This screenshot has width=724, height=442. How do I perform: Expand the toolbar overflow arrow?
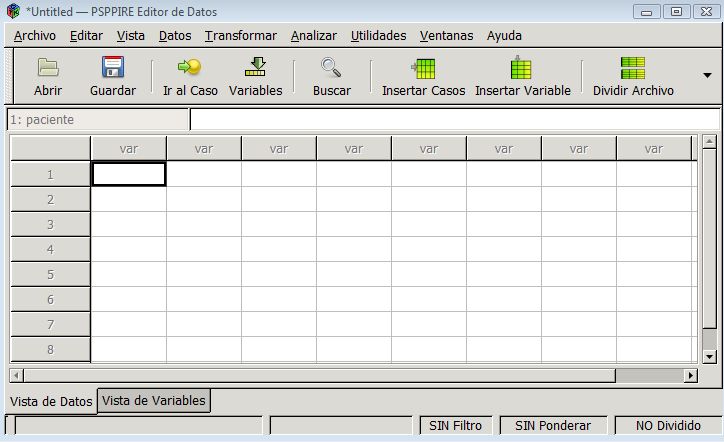pyautogui.click(x=707, y=76)
